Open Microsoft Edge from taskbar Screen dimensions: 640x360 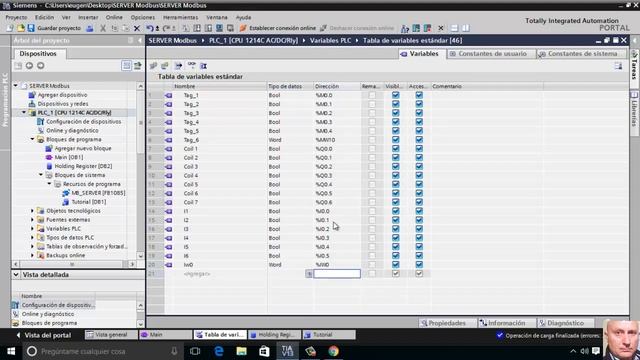click(x=219, y=351)
